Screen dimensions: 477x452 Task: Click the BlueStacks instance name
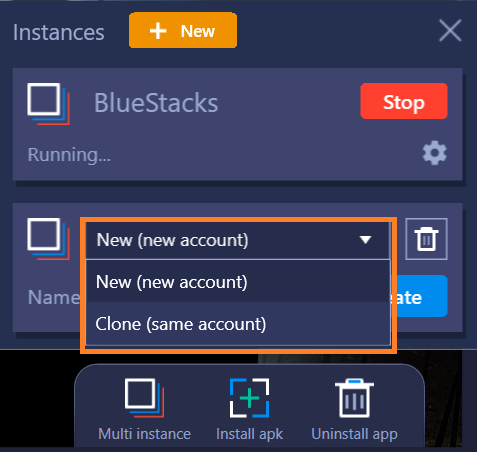tap(156, 103)
